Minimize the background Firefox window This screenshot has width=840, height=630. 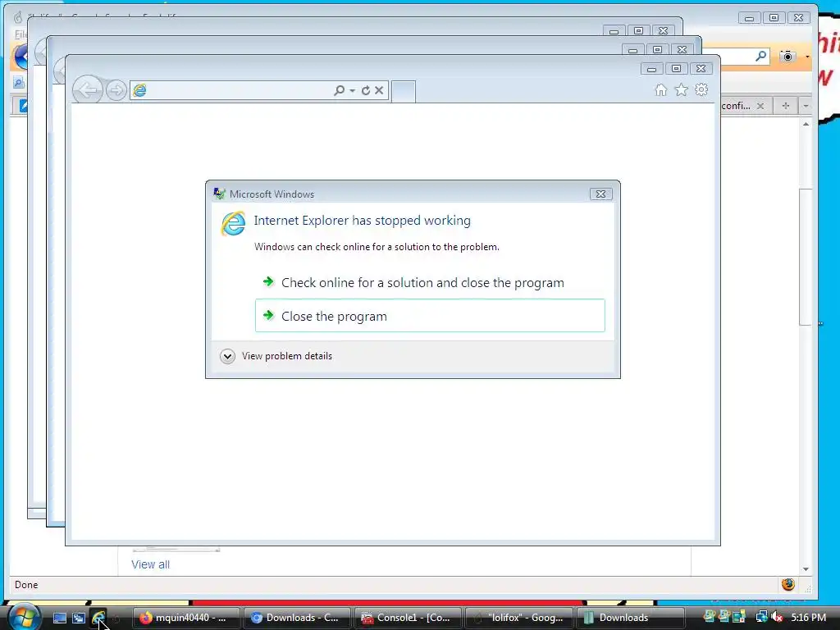[x=749, y=18]
